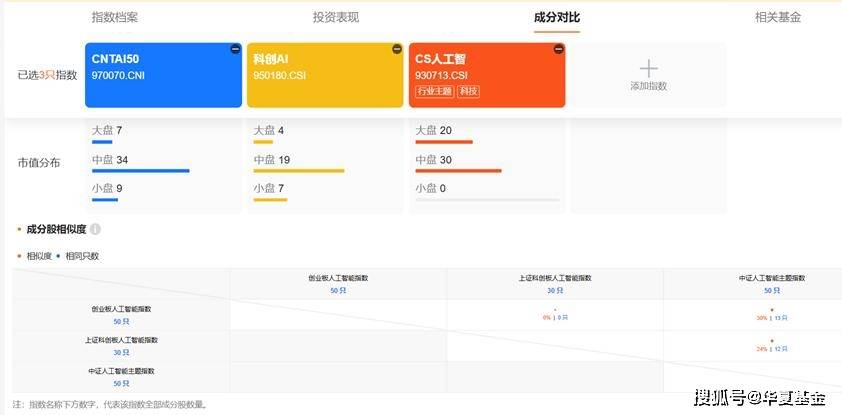Screen dimensions: 842x415
Task: Click the 930713.CSI index code
Action: tap(441, 75)
